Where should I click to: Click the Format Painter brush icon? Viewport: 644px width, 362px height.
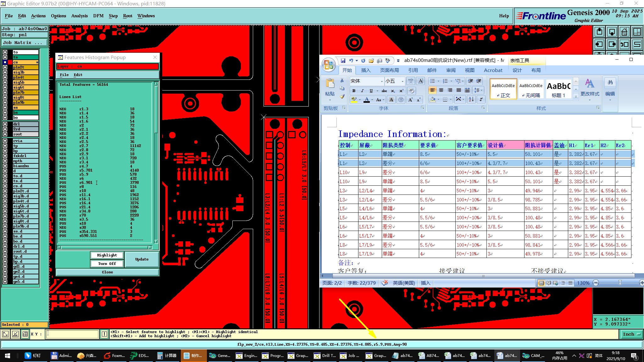[342, 96]
